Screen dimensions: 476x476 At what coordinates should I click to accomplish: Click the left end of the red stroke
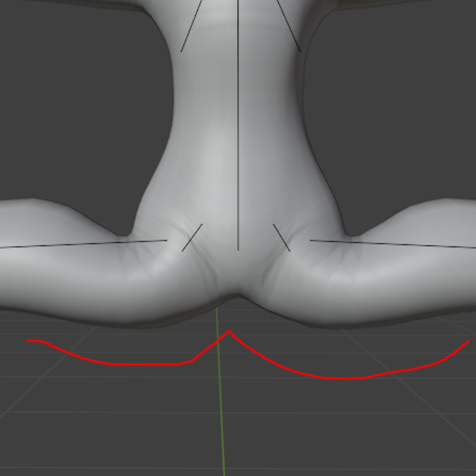[28, 340]
